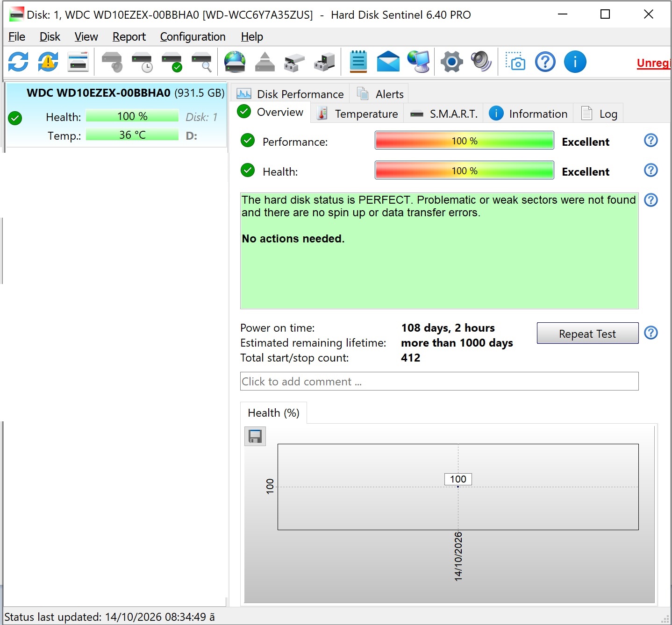Viewport: 672px width, 625px height.
Task: Click the Repeat Test button
Action: click(x=587, y=334)
